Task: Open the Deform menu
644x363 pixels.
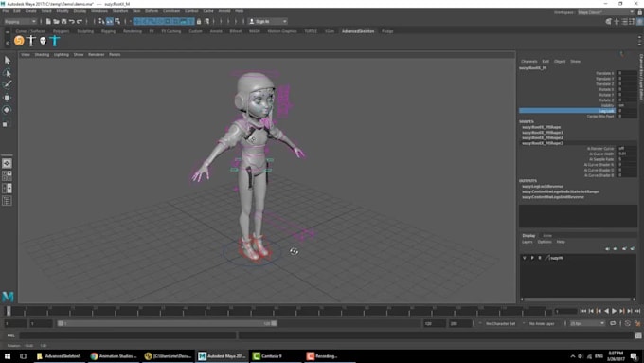Action: point(152,11)
